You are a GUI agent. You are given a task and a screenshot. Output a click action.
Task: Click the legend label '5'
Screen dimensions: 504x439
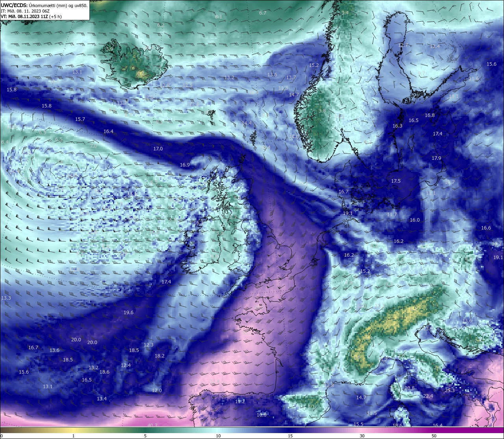(145, 436)
